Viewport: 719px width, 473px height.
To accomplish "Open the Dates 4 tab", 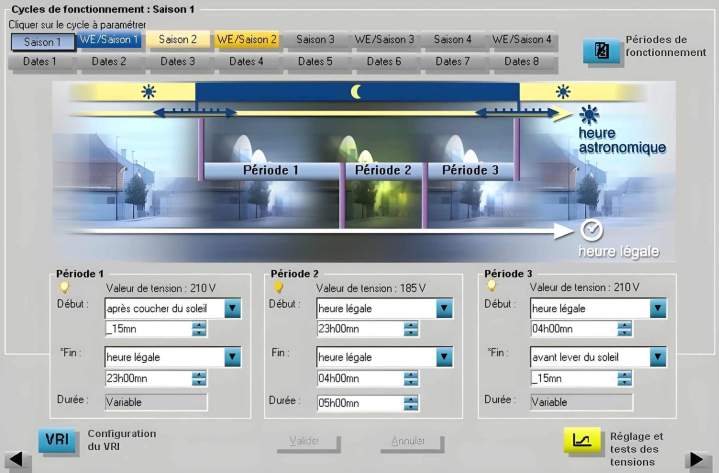I will pos(247,61).
